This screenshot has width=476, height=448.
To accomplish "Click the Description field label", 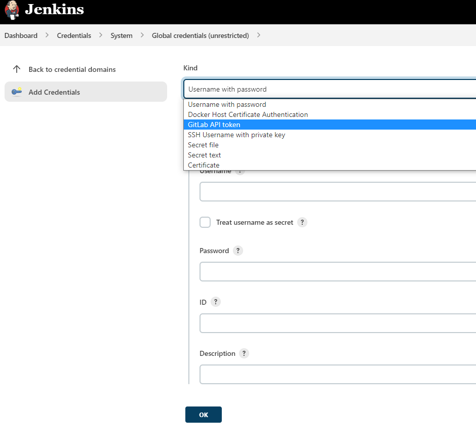I will [217, 354].
